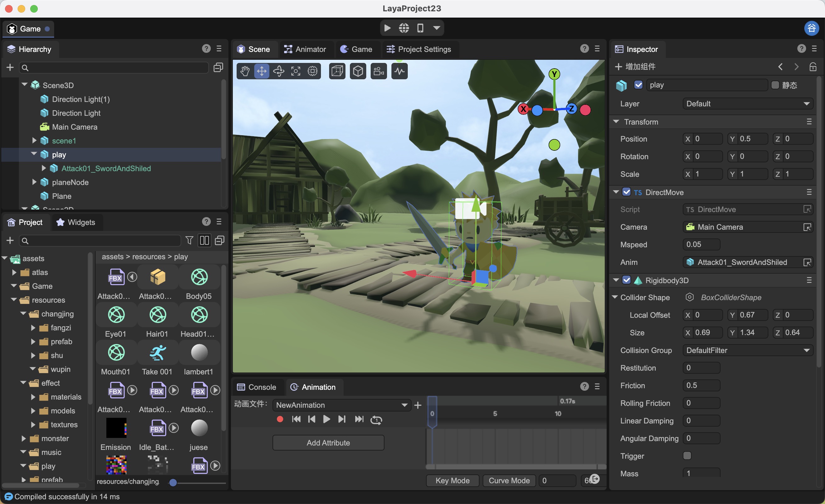
Task: Open browser preview with globe icon
Action: click(x=404, y=28)
